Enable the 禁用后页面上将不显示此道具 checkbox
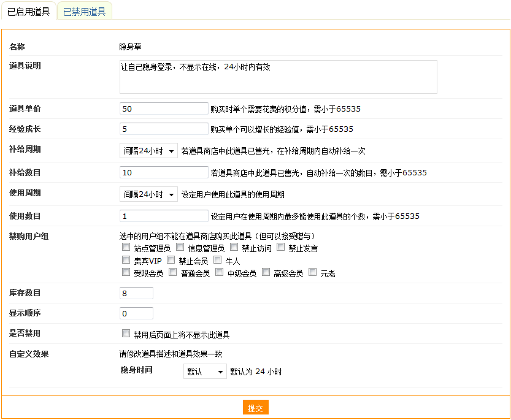The image size is (511, 420). point(126,334)
